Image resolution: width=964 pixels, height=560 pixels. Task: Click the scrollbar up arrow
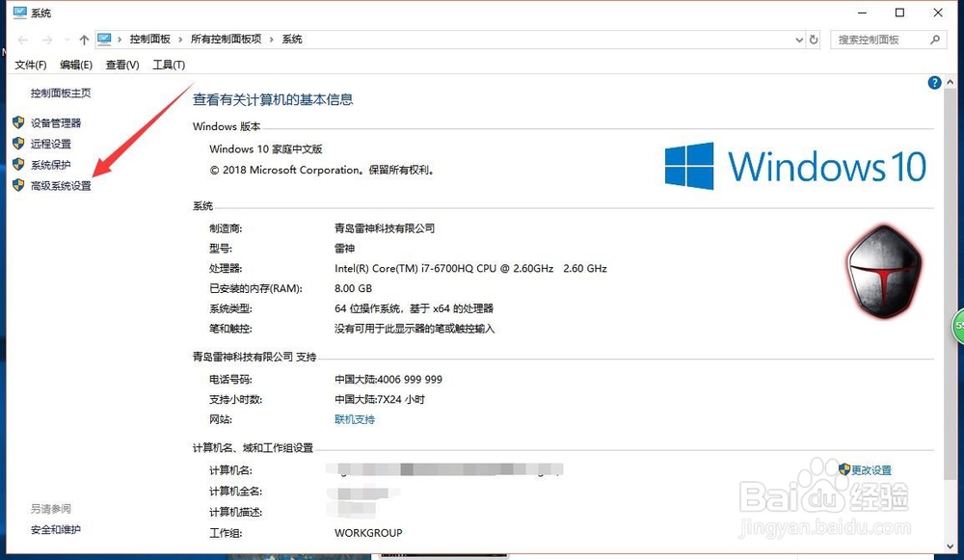pos(951,82)
